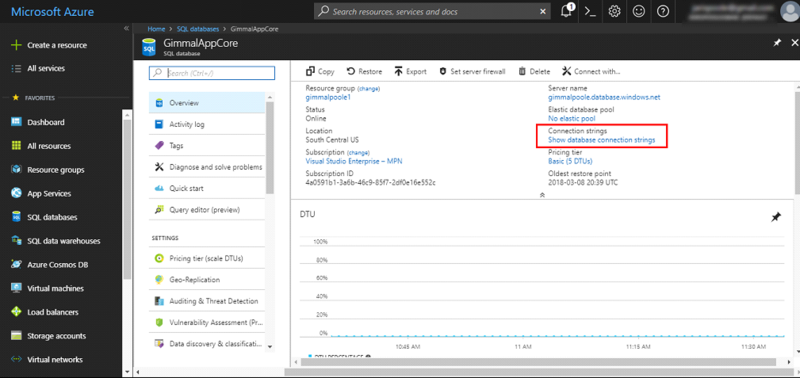The image size is (800, 378).
Task: Show database connection strings link
Action: click(602, 140)
